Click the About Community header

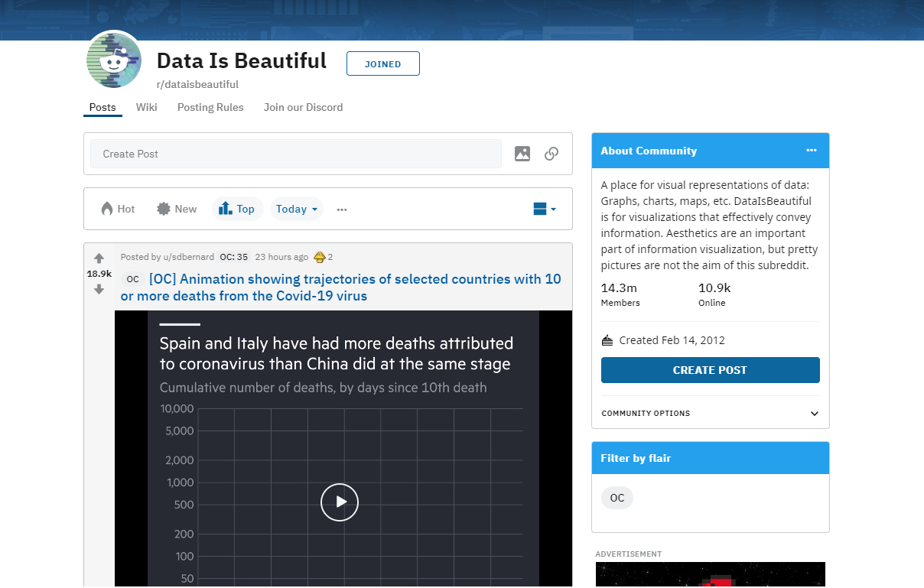(649, 151)
